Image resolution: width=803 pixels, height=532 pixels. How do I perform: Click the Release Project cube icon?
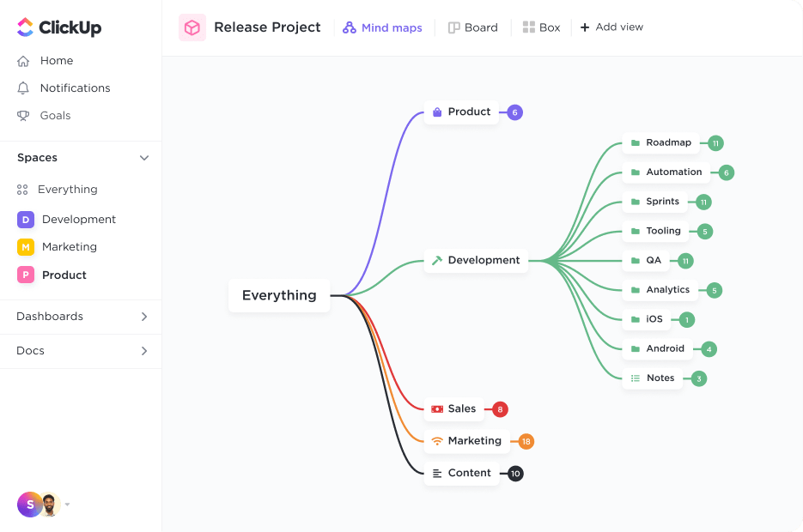[x=192, y=27]
